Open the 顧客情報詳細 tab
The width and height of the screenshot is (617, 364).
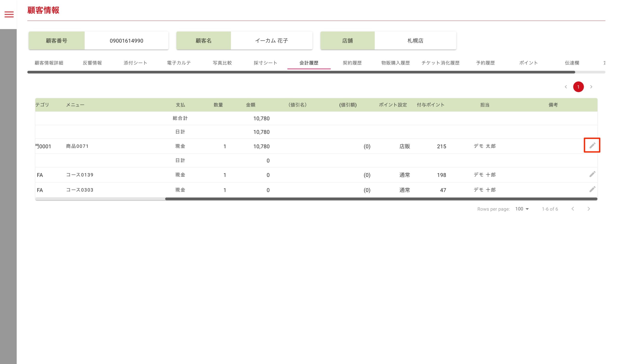pos(49,63)
